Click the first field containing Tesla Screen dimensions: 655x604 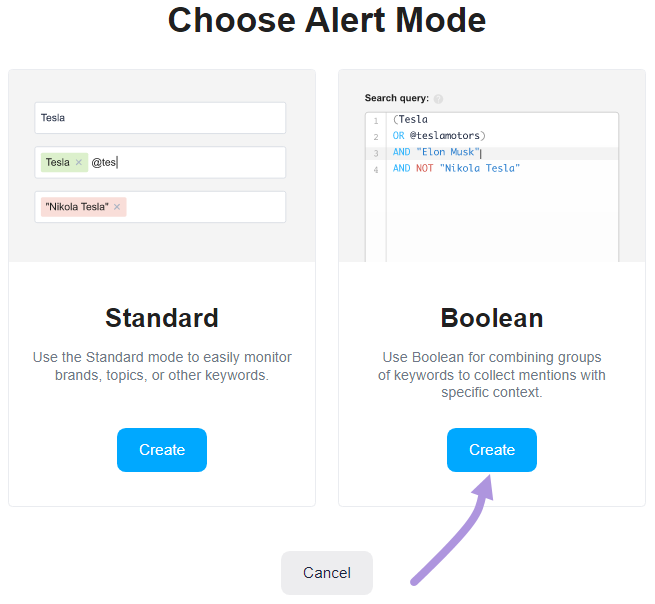[160, 118]
